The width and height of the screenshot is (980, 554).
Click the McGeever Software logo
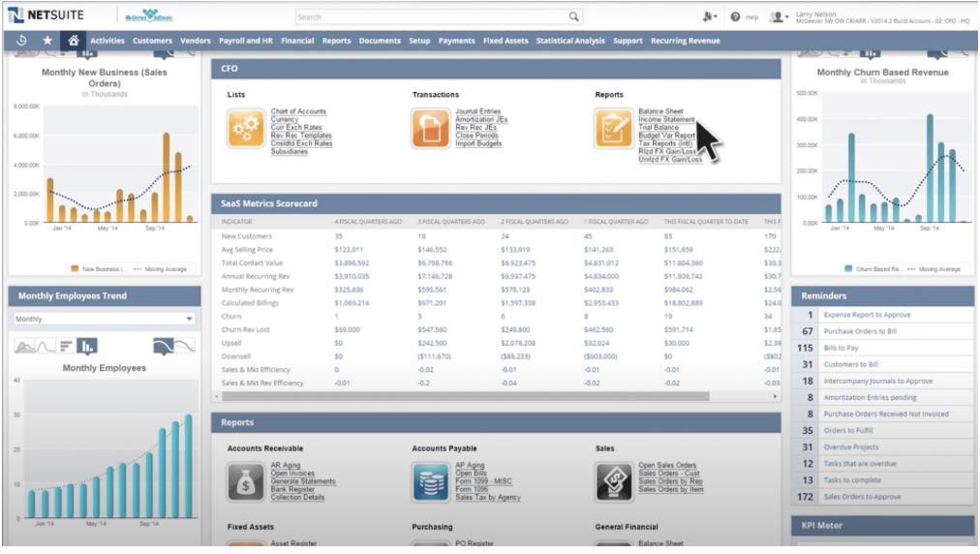click(149, 15)
